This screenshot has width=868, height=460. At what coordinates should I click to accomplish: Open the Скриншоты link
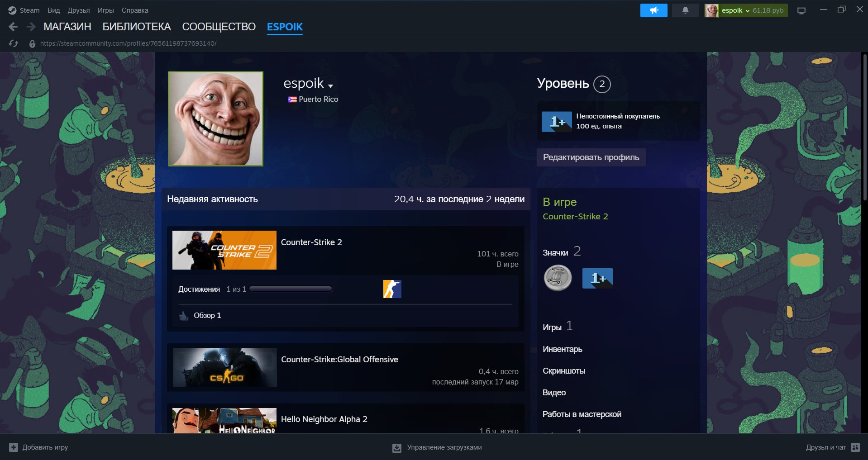pos(564,371)
